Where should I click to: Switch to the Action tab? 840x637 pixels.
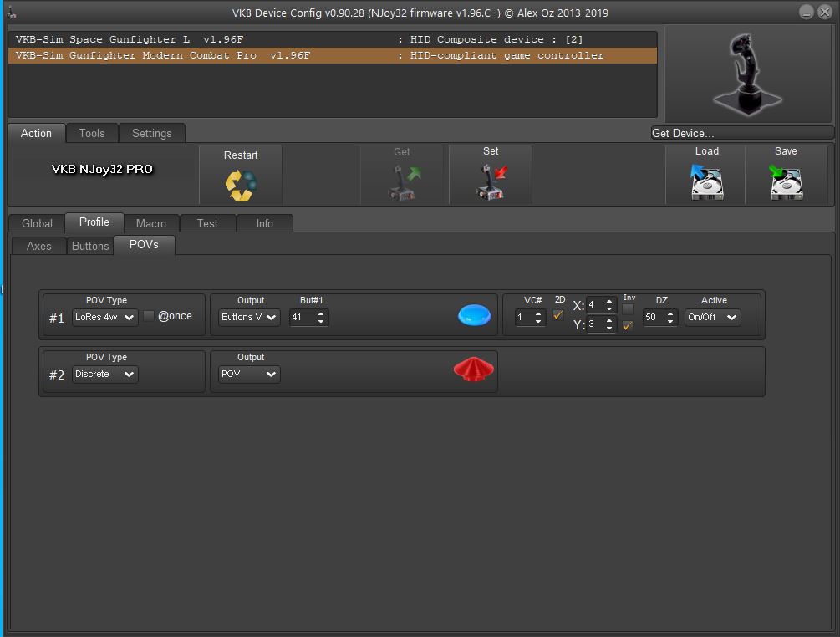coord(37,133)
